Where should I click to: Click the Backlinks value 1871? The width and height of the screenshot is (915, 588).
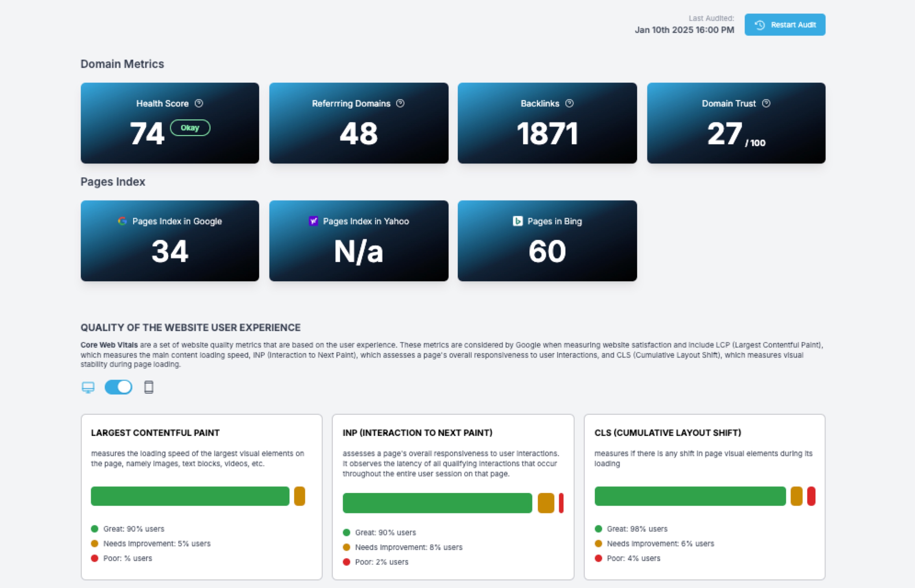(x=547, y=134)
